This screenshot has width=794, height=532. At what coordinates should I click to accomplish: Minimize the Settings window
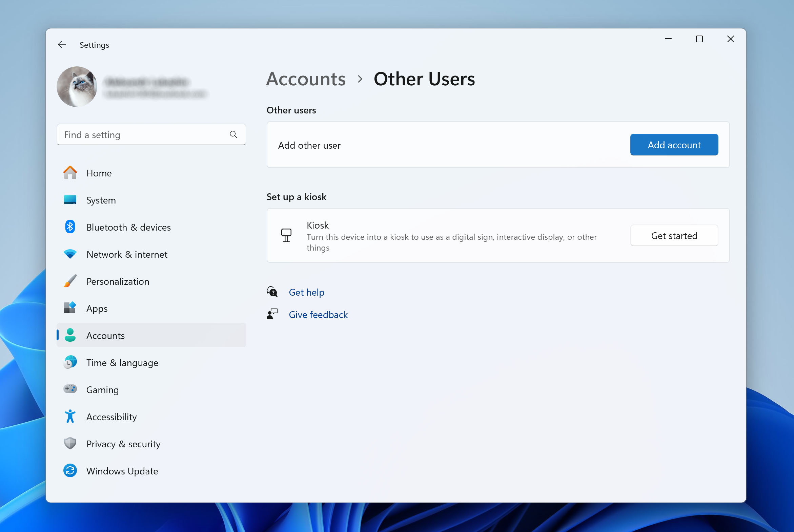[x=668, y=39]
